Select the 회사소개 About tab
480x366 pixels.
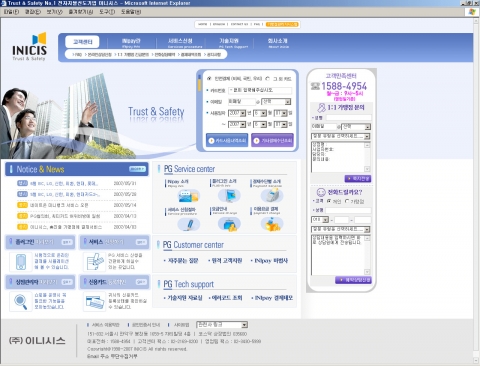tap(278, 42)
